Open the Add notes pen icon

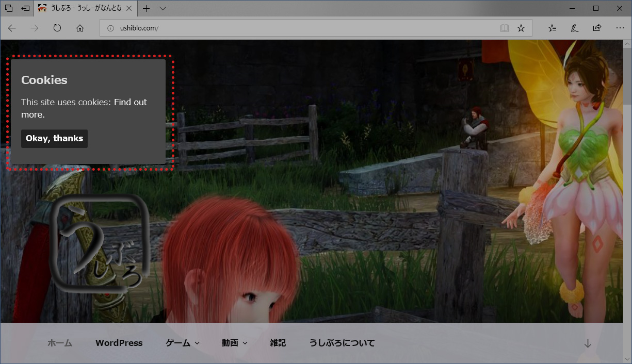click(574, 28)
